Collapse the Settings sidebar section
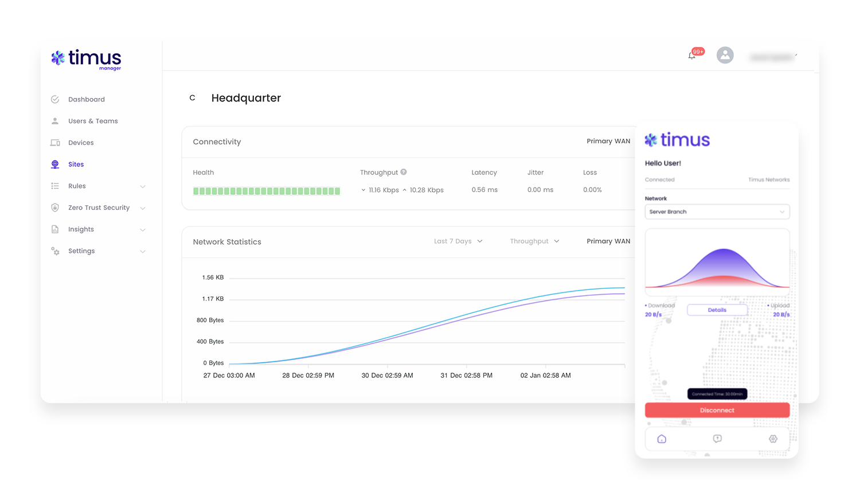This screenshot has height=504, width=860. coord(143,251)
